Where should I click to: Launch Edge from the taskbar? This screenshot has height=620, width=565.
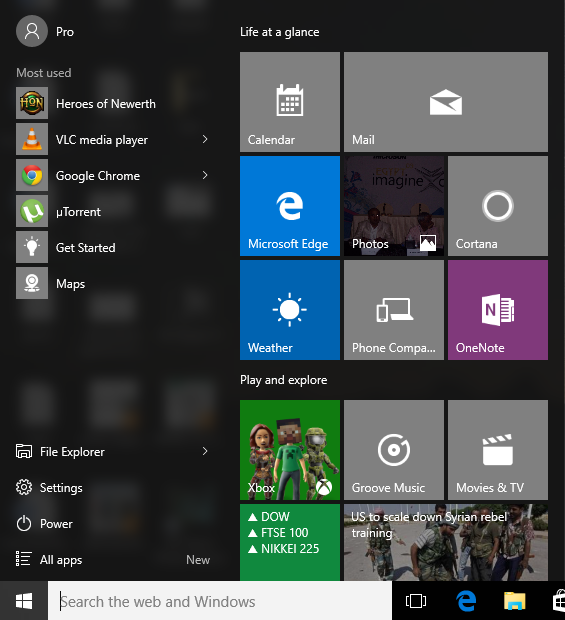click(x=466, y=601)
